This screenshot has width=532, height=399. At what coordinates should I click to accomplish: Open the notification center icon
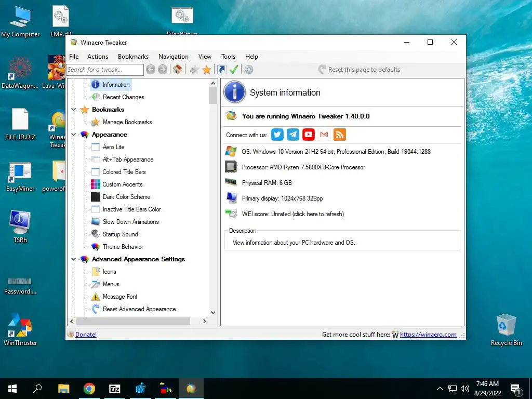pos(516,389)
